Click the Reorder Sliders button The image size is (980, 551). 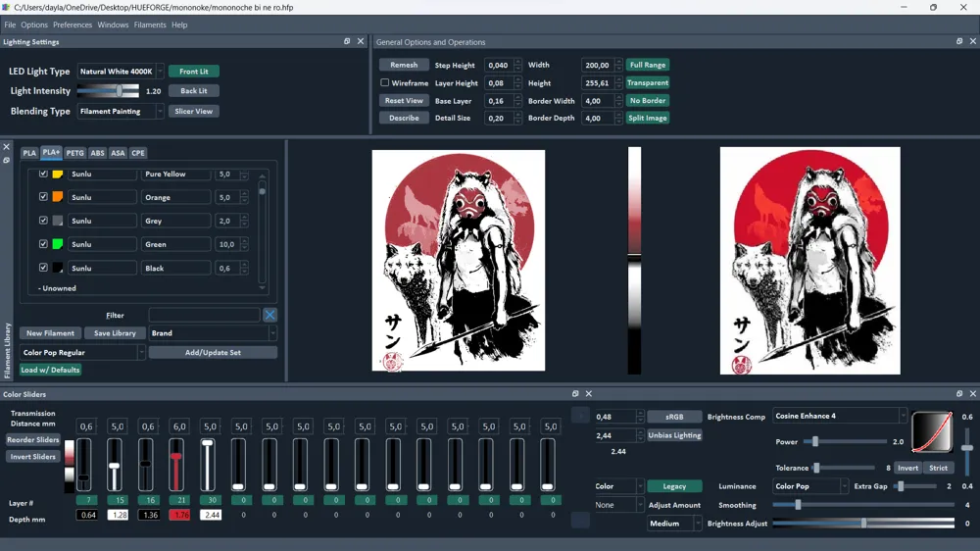coord(33,439)
